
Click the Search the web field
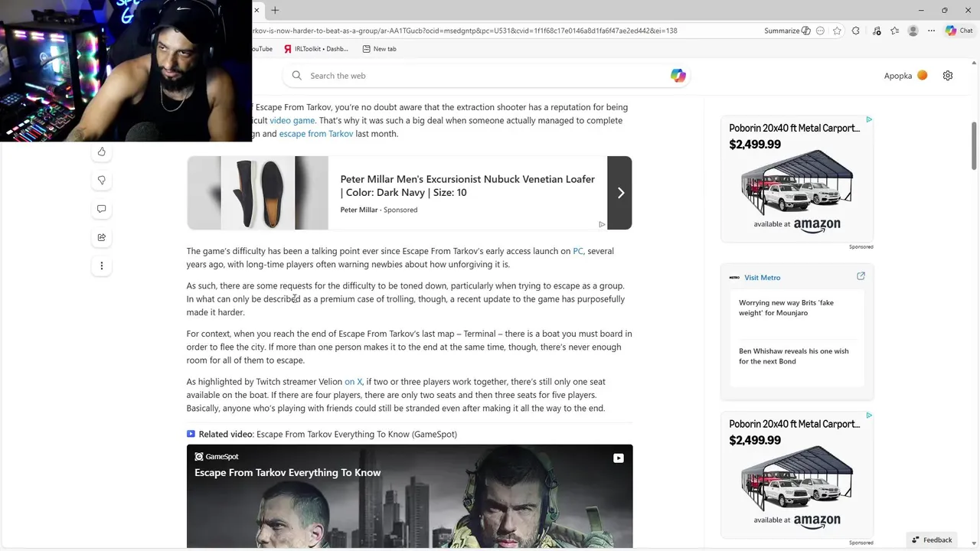(x=486, y=76)
